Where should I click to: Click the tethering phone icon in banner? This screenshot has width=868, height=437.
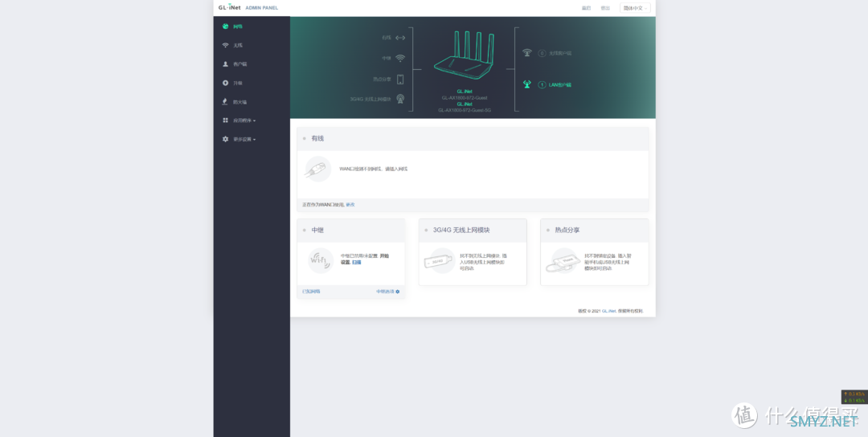[x=400, y=79]
